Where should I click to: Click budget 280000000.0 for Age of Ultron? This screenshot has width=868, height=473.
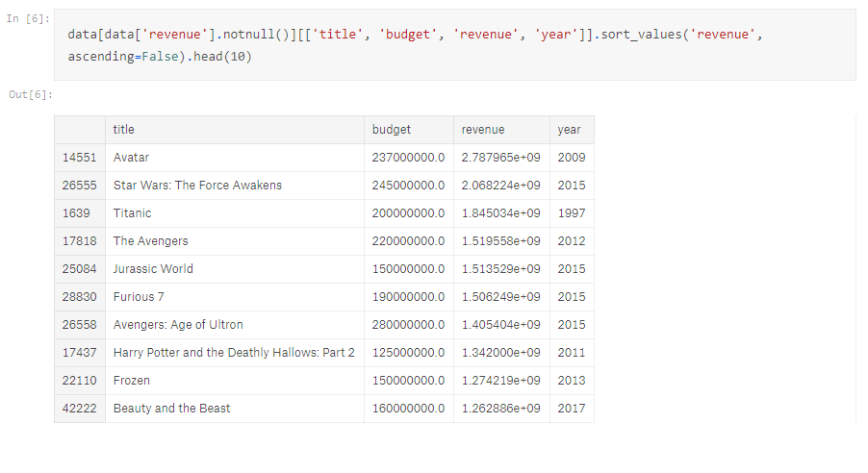point(409,325)
